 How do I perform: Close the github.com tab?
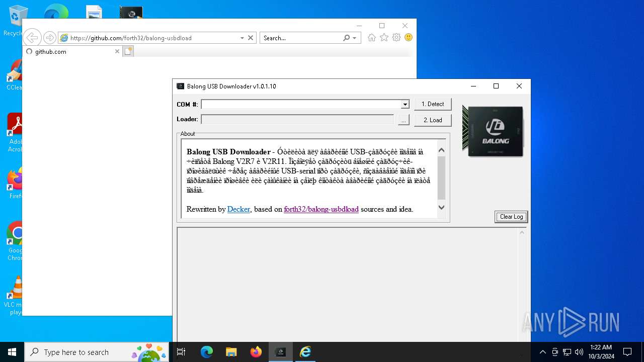point(117,51)
